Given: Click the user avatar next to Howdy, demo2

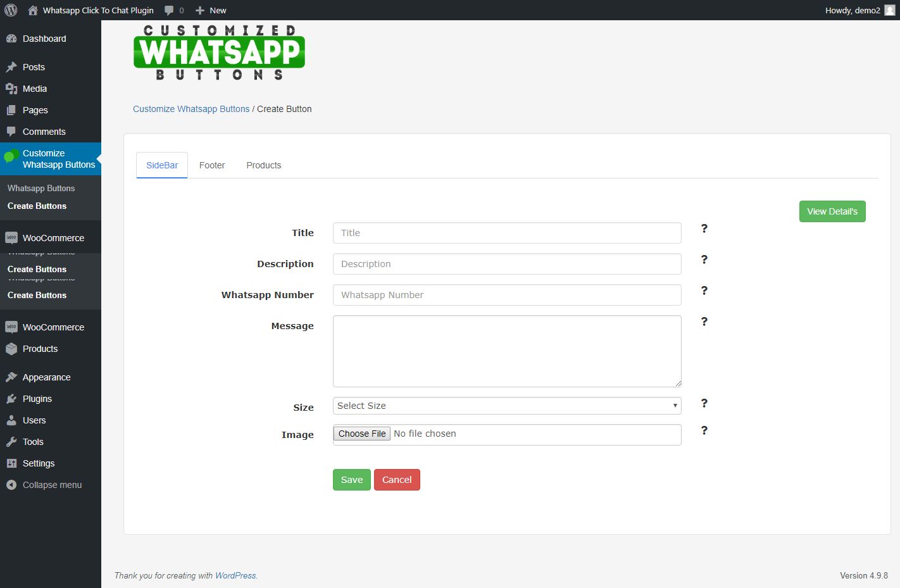Looking at the screenshot, I should tap(889, 10).
